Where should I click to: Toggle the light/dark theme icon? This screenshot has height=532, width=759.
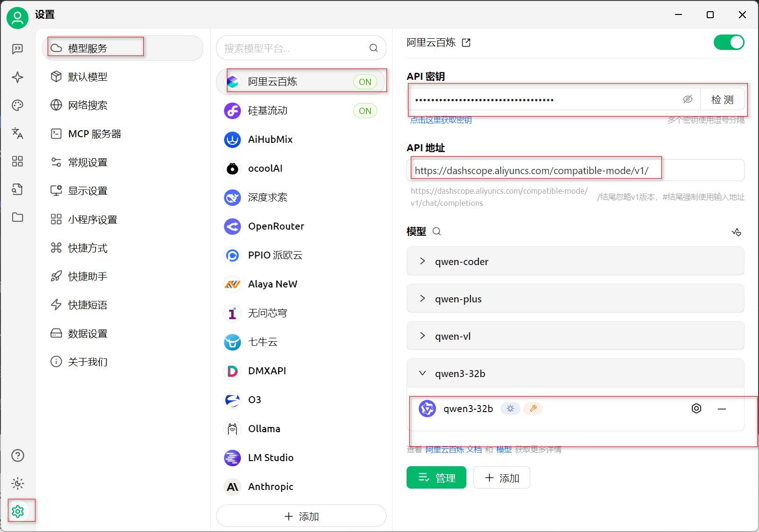pyautogui.click(x=17, y=483)
